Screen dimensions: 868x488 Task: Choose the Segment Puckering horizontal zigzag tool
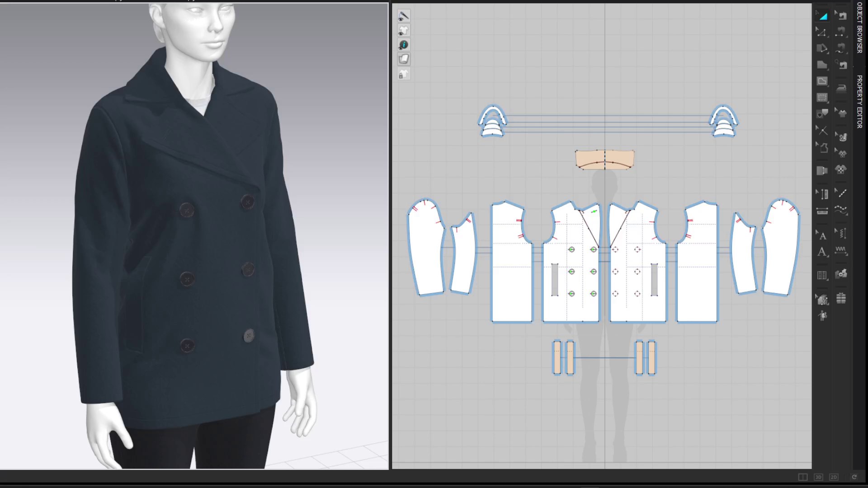(841, 250)
